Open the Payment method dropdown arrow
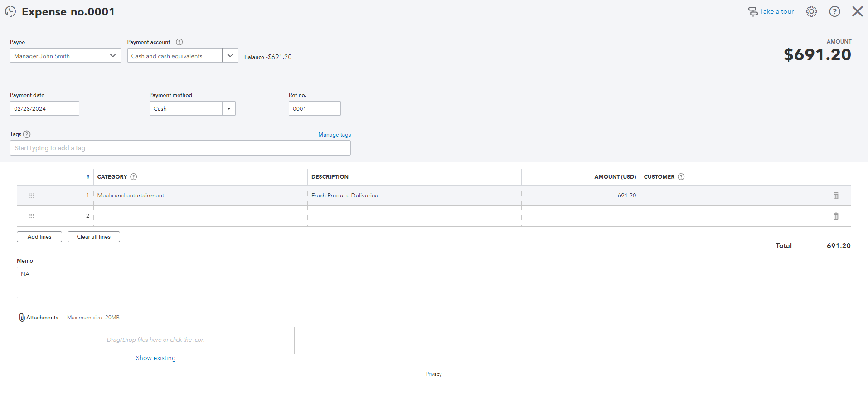 [x=229, y=108]
